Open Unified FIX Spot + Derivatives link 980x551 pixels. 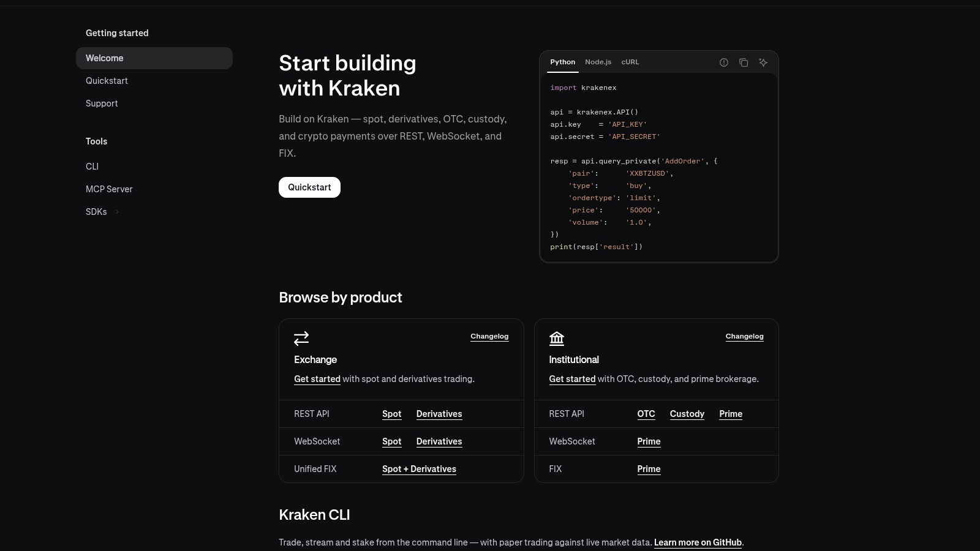[419, 469]
